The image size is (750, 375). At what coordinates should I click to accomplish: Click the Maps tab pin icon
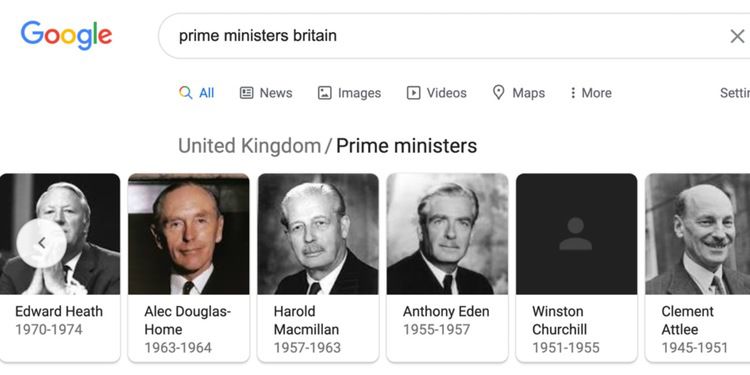pyautogui.click(x=498, y=92)
